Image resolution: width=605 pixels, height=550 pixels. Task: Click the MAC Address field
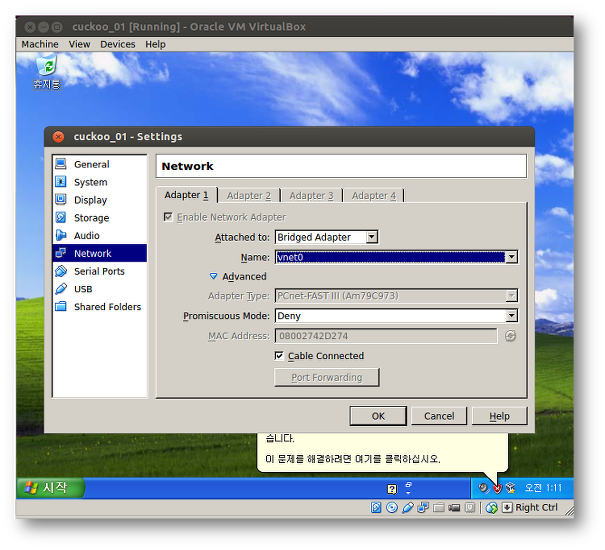pyautogui.click(x=386, y=336)
